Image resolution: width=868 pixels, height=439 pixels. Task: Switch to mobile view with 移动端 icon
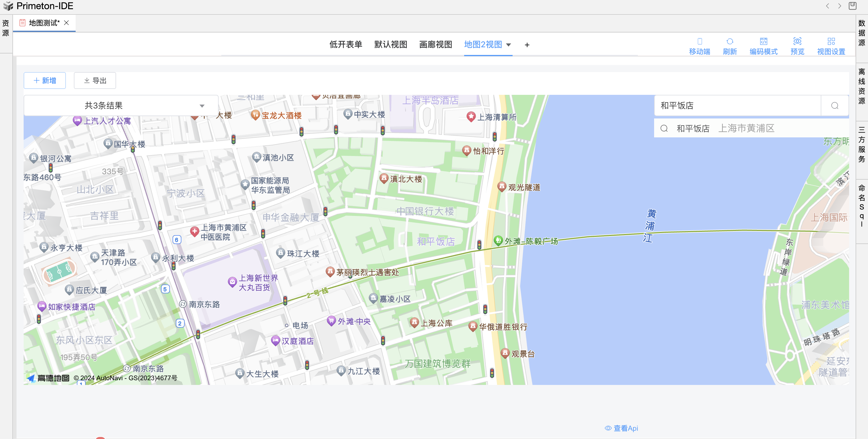[700, 46]
